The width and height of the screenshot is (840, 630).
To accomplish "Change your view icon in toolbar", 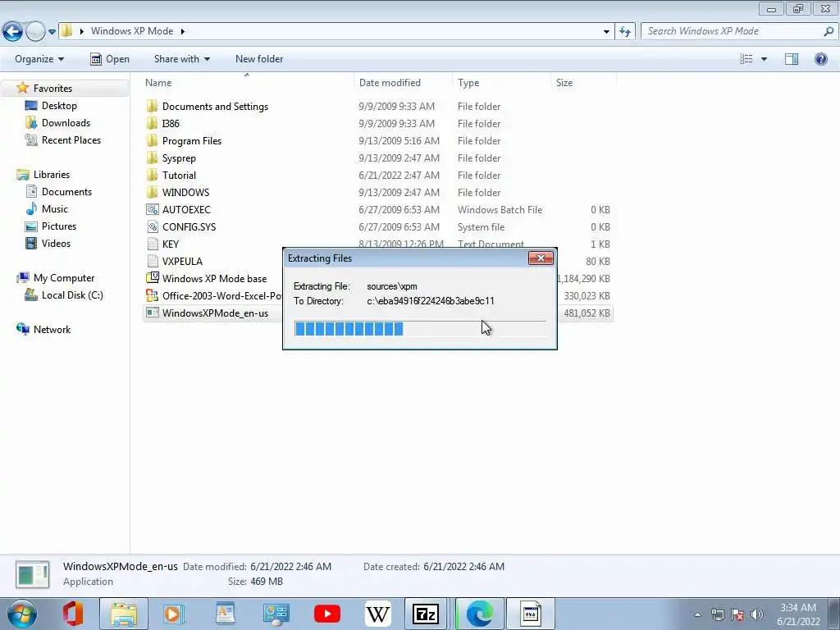I will click(x=746, y=59).
